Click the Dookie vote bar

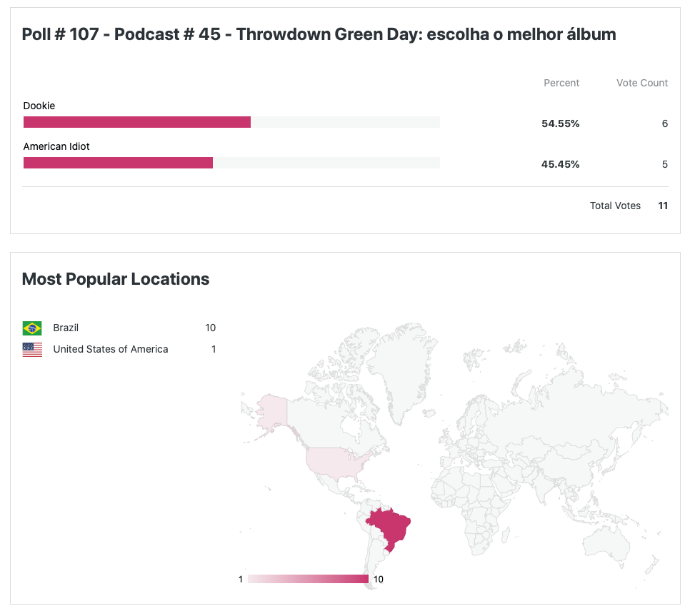tap(137, 122)
